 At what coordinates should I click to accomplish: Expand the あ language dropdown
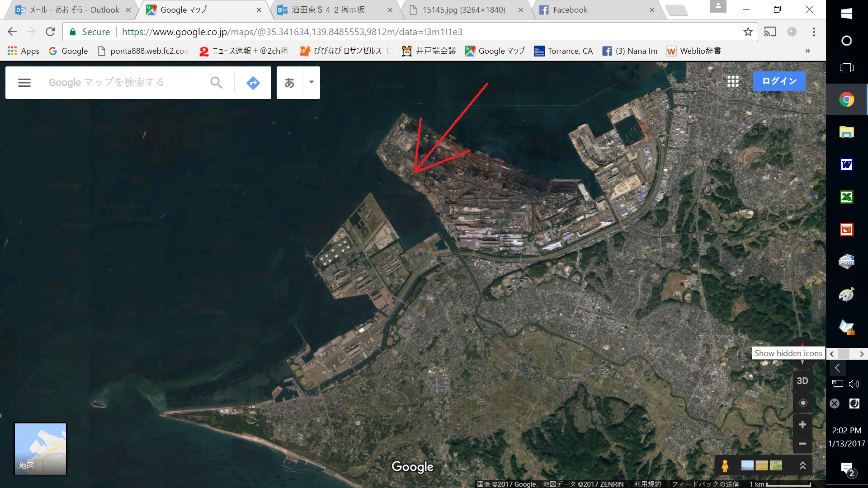(311, 82)
